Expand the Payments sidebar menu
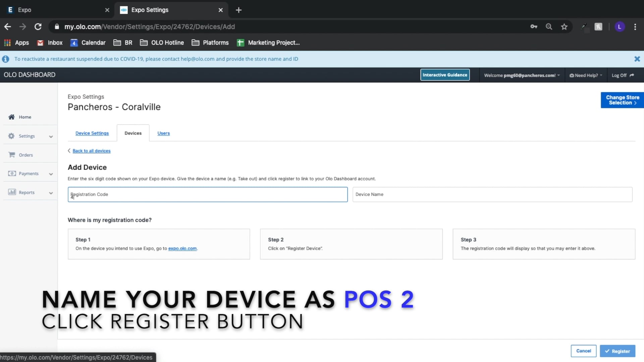Screen dimensions: 644x362 pos(30,174)
